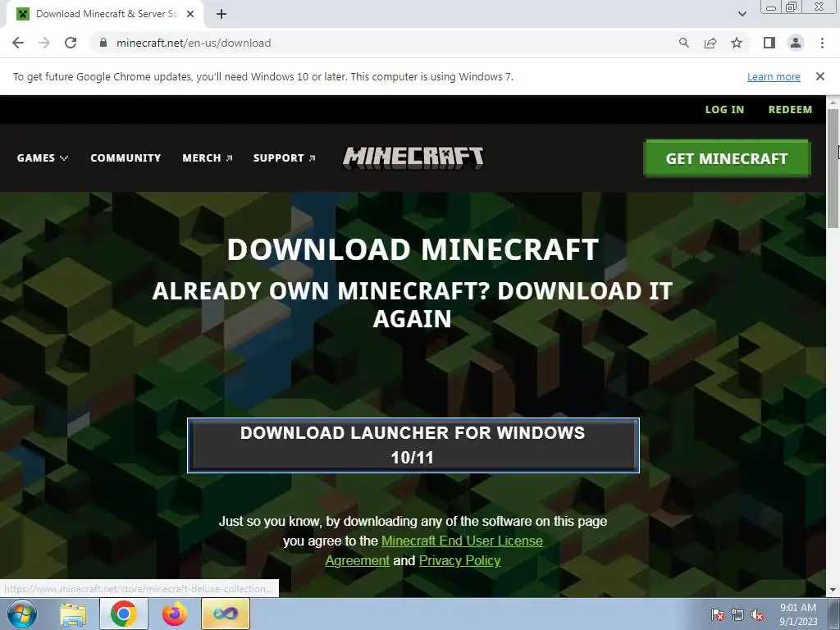Screen dimensions: 840x630
Task: Open the network tray icon
Action: (x=737, y=614)
